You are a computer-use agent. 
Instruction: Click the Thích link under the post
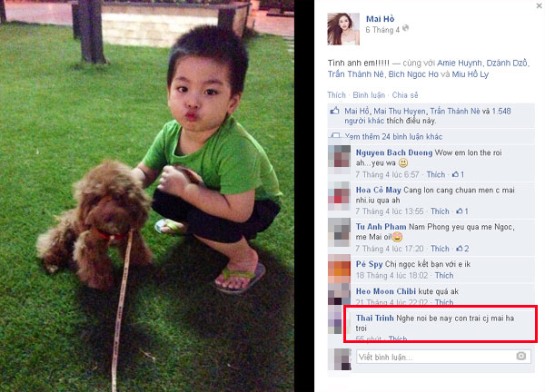[x=336, y=95]
